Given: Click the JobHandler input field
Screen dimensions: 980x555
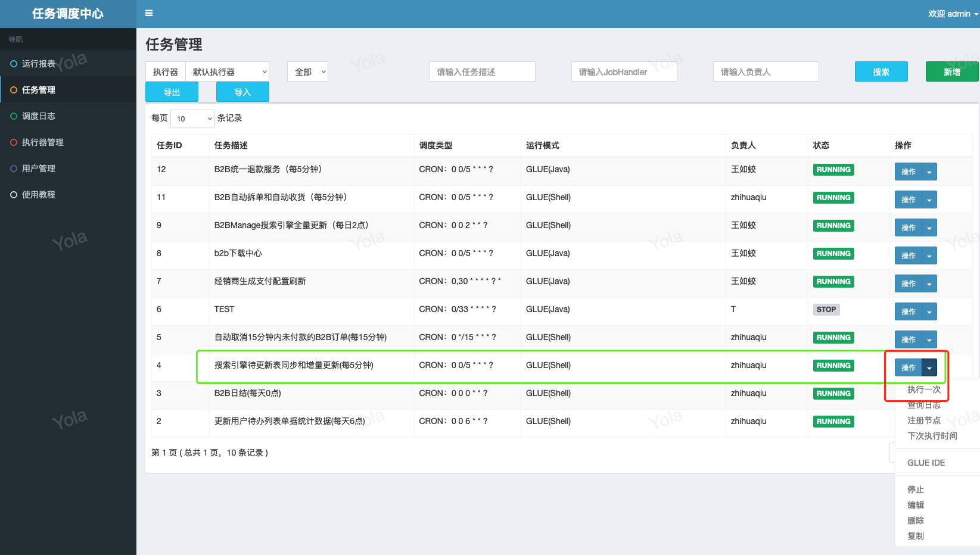Looking at the screenshot, I should click(x=624, y=72).
